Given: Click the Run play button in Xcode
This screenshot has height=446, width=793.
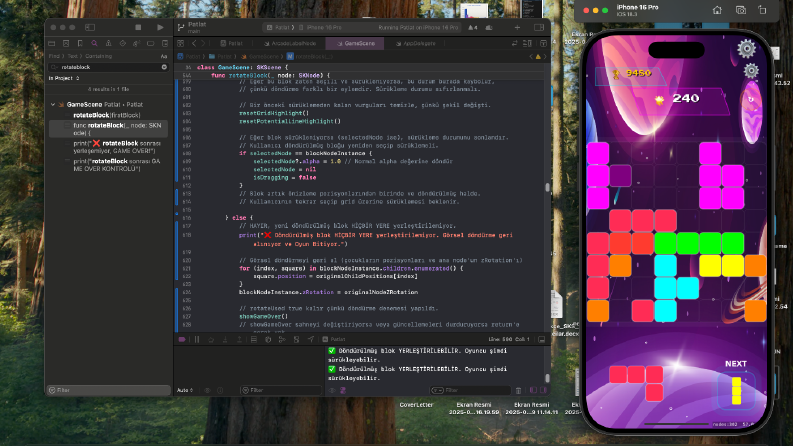Looking at the screenshot, I should 160,27.
